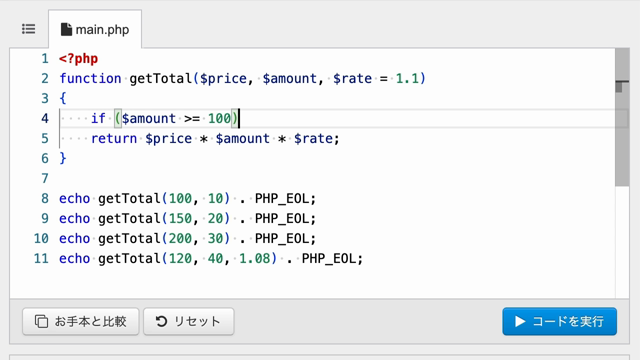
Task: Click line number 4 in gutter
Action: 44,118
